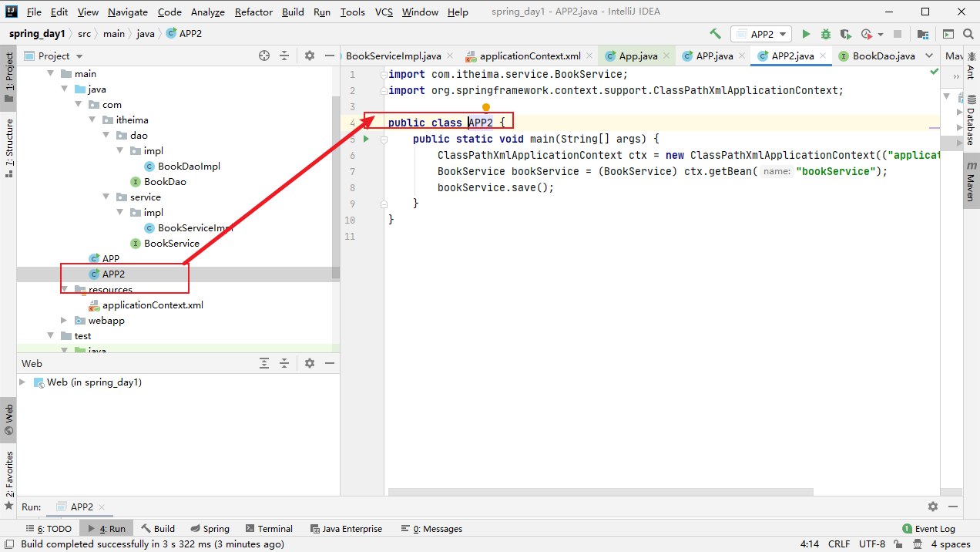
Task: Open the Navigate menu
Action: click(128, 12)
